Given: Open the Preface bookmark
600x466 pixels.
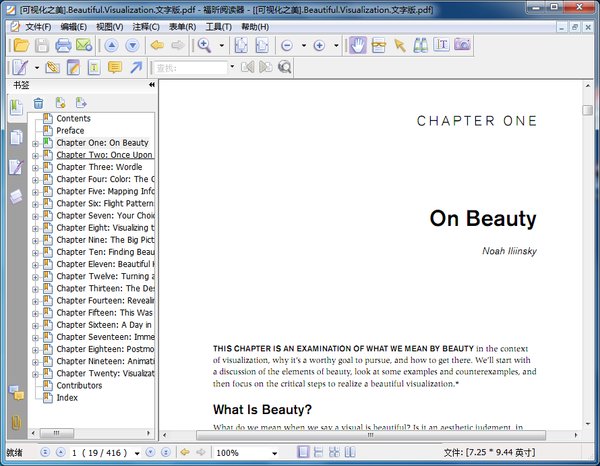Looking at the screenshot, I should pyautogui.click(x=70, y=131).
